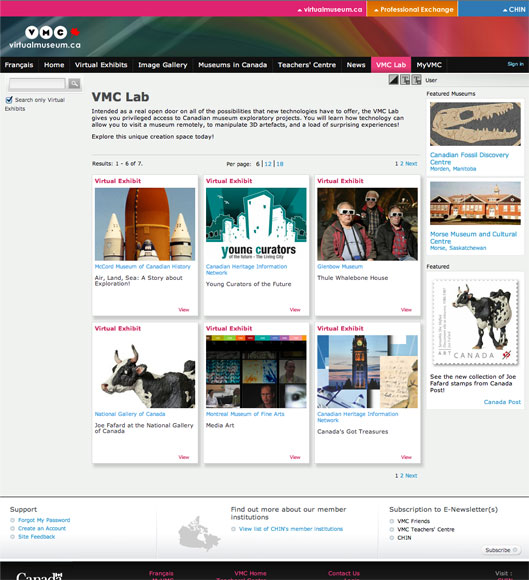Click Canadian Heritage Information Network under Young Curators
Screen dimensions: 529x580
246,269
